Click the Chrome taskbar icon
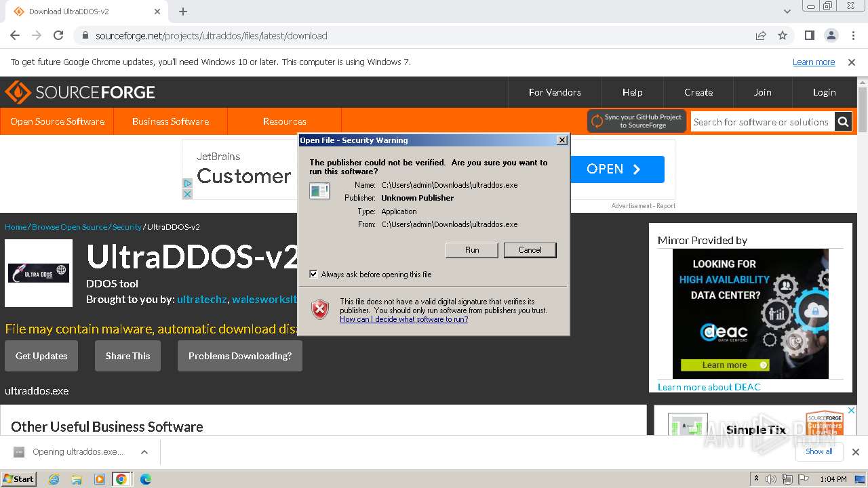Screen dimensions: 868x488 pyautogui.click(x=121, y=479)
